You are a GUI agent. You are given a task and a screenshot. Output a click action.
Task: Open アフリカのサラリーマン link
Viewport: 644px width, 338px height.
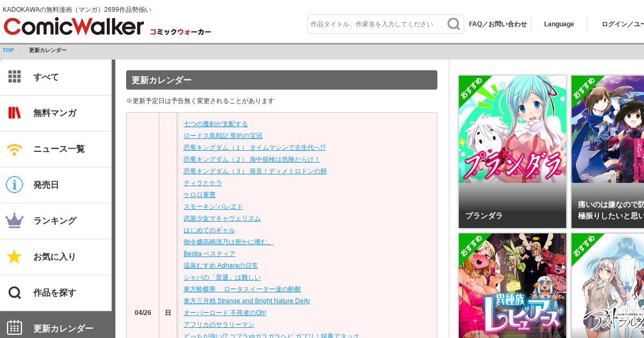[219, 325]
